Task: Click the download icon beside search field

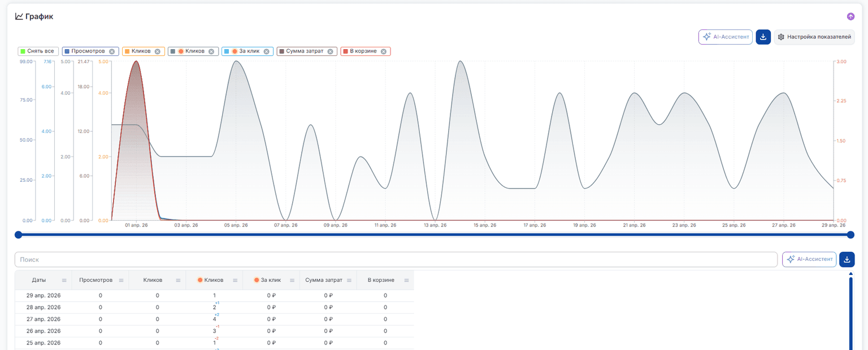Action: [847, 259]
